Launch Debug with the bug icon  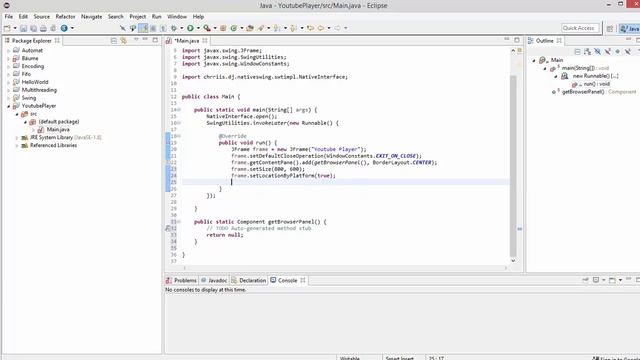pyautogui.click(x=174, y=28)
